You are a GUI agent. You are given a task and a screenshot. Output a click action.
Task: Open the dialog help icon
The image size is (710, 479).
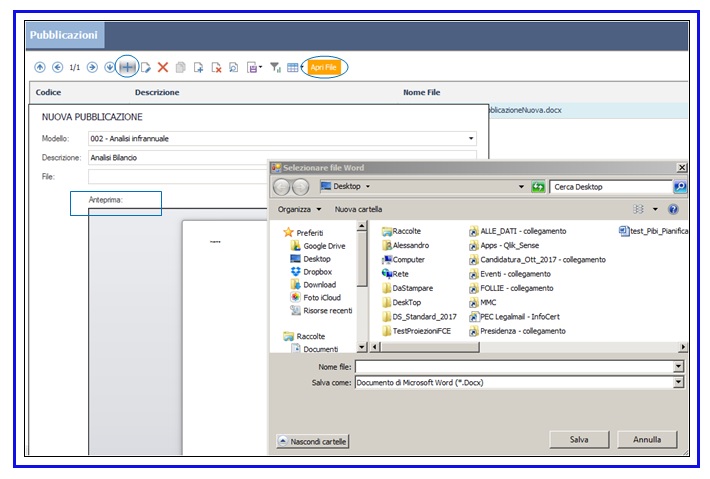click(673, 209)
